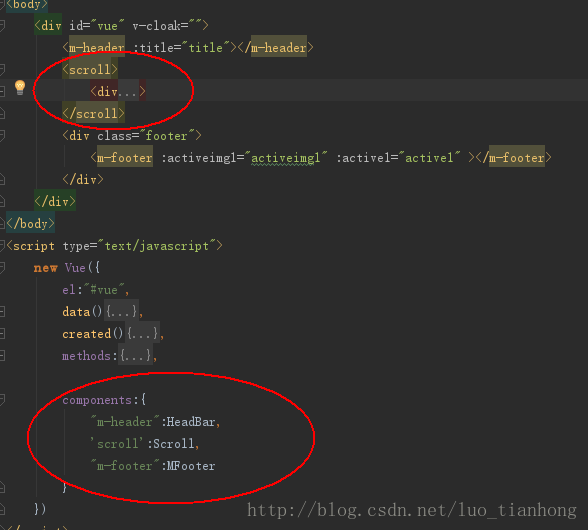Collapse gutter fold marker on new Vue line
The image size is (588, 530).
click(2, 268)
